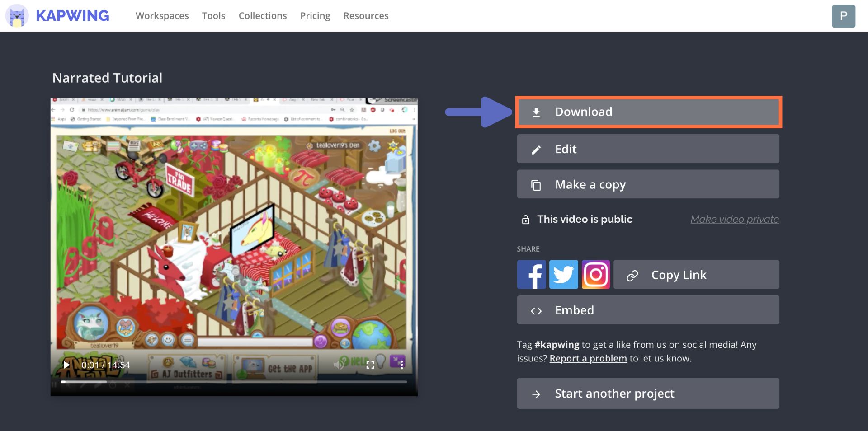868x431 pixels.
Task: Mute the video player volume
Action: [x=339, y=365]
